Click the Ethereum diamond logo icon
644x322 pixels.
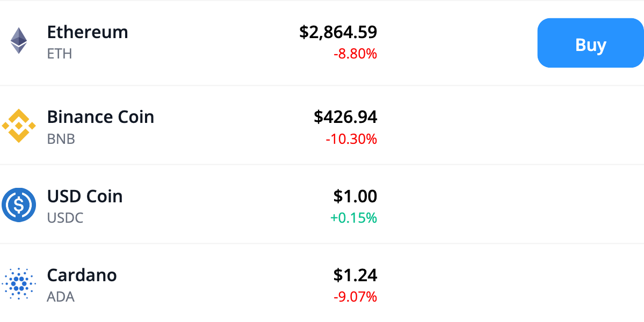(x=19, y=40)
